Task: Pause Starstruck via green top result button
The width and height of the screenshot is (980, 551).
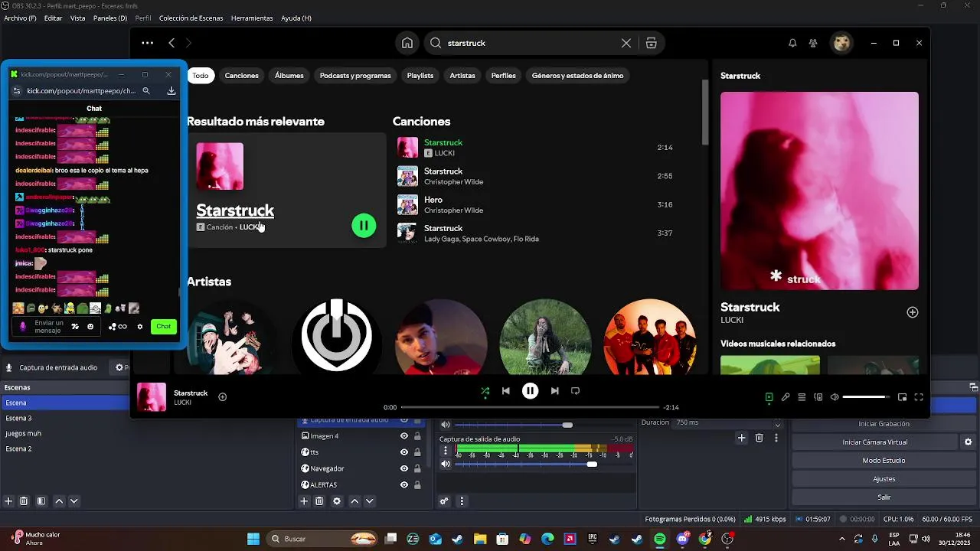Action: pos(364,225)
